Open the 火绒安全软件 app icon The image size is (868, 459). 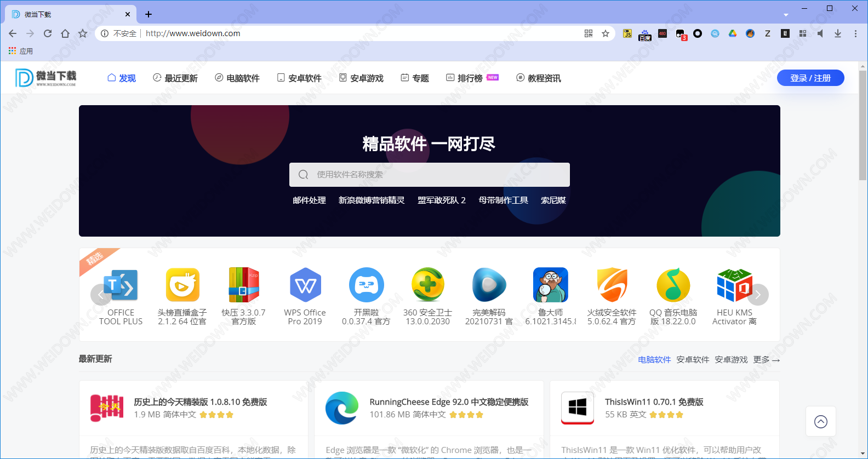612,285
